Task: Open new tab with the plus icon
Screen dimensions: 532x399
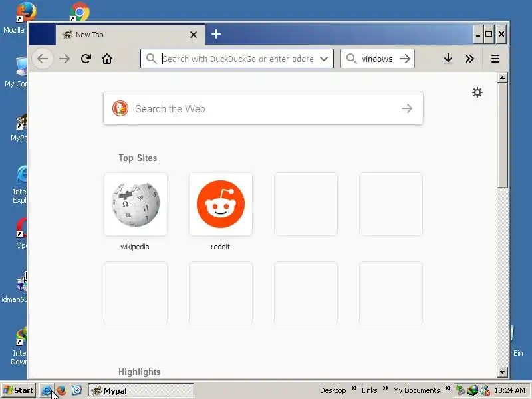Action: 216,34
